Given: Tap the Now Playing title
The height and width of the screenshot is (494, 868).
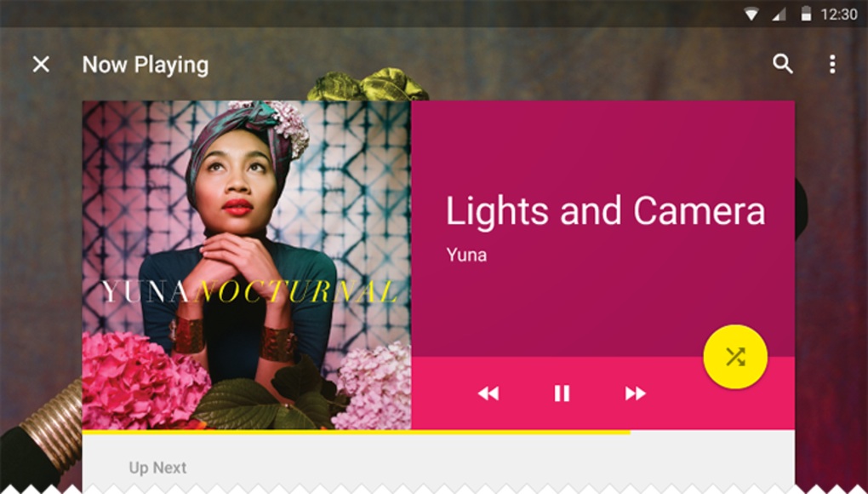Looking at the screenshot, I should (146, 65).
